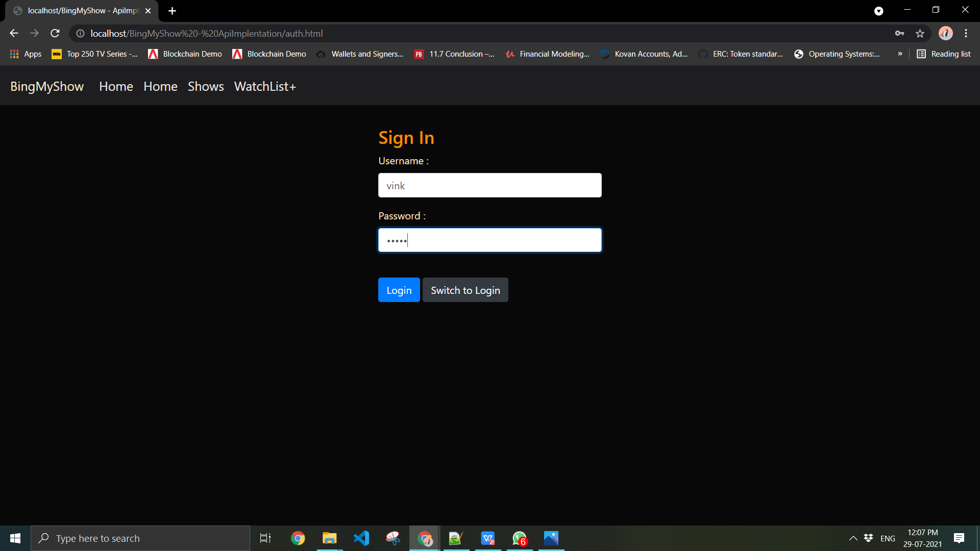Focus the Username input field
The height and width of the screenshot is (551, 980).
click(x=489, y=186)
